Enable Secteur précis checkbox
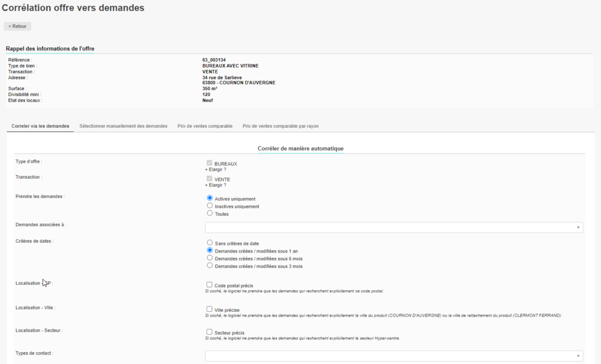 pyautogui.click(x=210, y=332)
